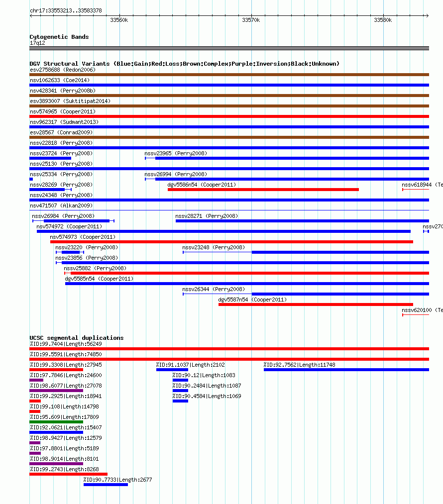443x504 pixels.
Task: Select variant esv2758688 (Redon2006)
Action: (x=229, y=75)
